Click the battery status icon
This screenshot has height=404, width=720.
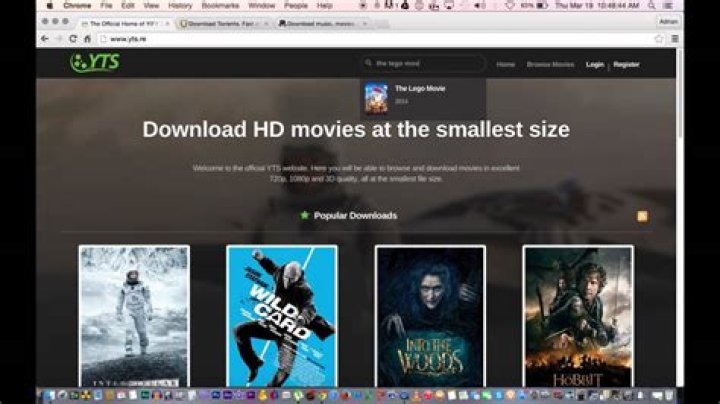coord(542,6)
